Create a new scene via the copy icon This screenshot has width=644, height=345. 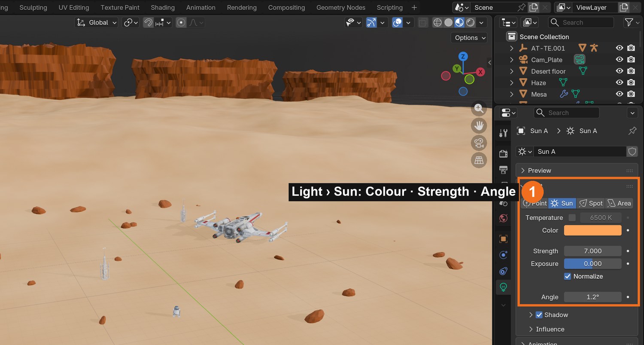tap(533, 7)
